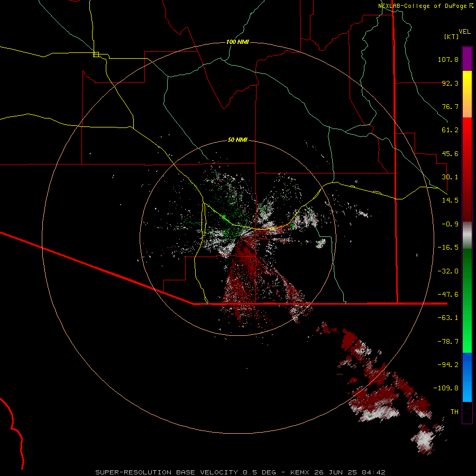This screenshot has width=476, height=476.
Task: Click the 107.8 value on velocity scale
Action: pos(448,59)
